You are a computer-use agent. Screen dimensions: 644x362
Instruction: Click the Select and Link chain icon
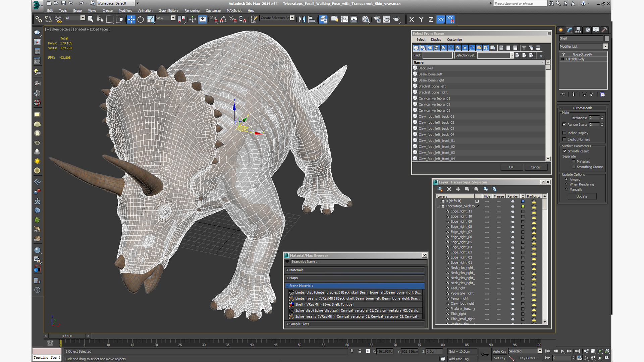point(39,19)
